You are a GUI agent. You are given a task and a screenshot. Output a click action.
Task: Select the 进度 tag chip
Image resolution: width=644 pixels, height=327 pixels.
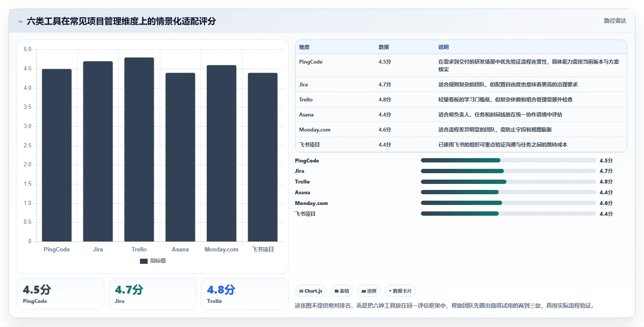(369, 291)
